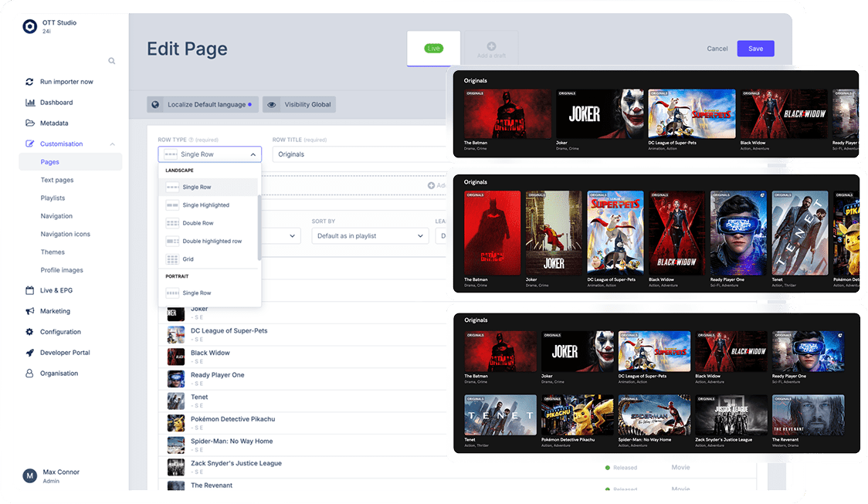Image resolution: width=868 pixels, height=504 pixels.
Task: Open Navigation icons submenu item
Action: tap(66, 234)
